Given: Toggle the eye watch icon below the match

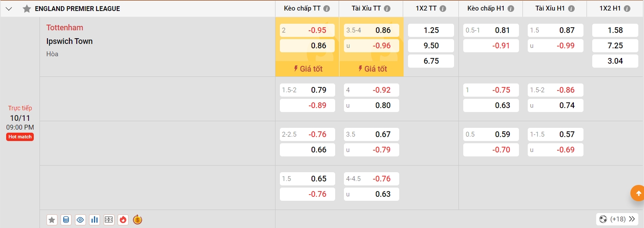Looking at the screenshot, I should pyautogui.click(x=80, y=220).
